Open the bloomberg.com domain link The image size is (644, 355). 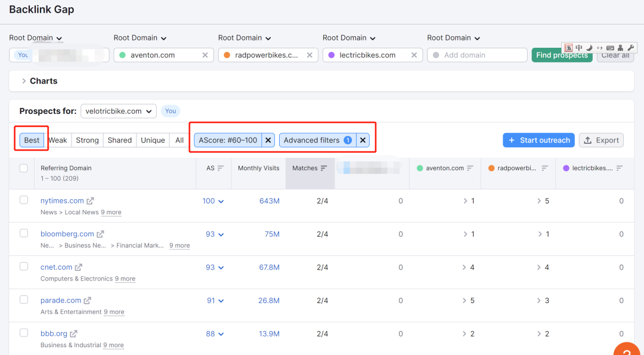pyautogui.click(x=67, y=234)
